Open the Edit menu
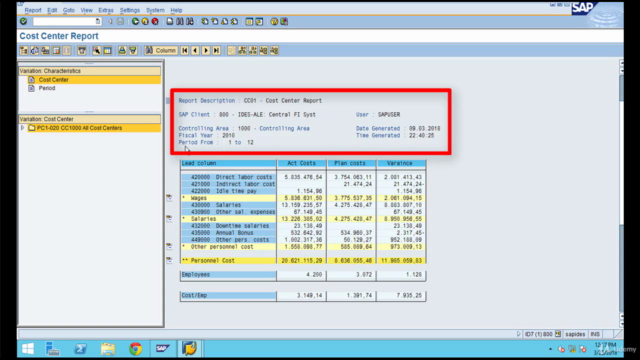 (52, 10)
